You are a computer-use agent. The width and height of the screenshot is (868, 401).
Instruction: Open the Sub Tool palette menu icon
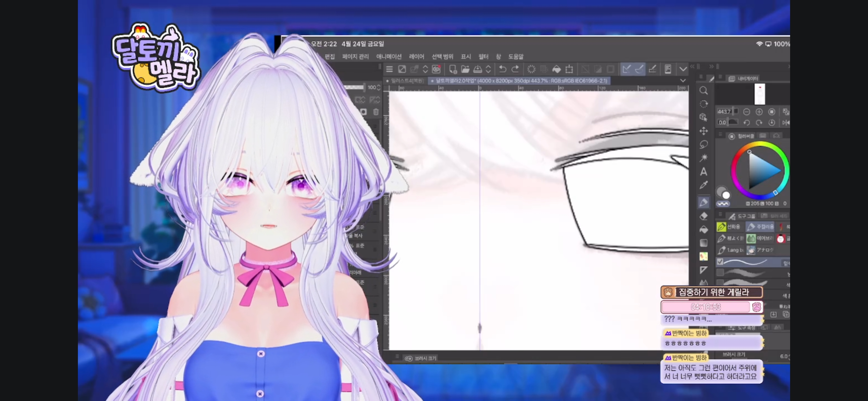720,214
